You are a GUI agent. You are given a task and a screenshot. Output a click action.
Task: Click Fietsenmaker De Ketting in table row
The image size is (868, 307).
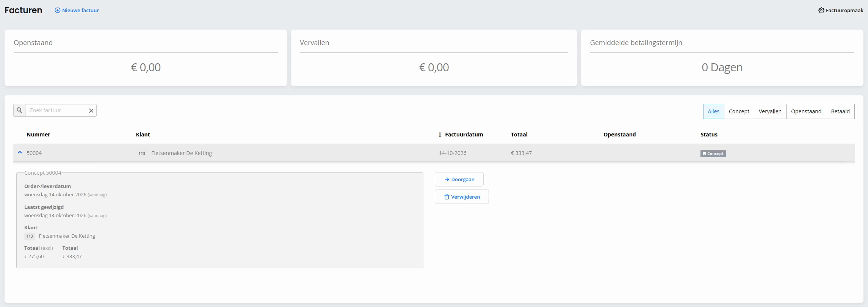click(x=182, y=153)
